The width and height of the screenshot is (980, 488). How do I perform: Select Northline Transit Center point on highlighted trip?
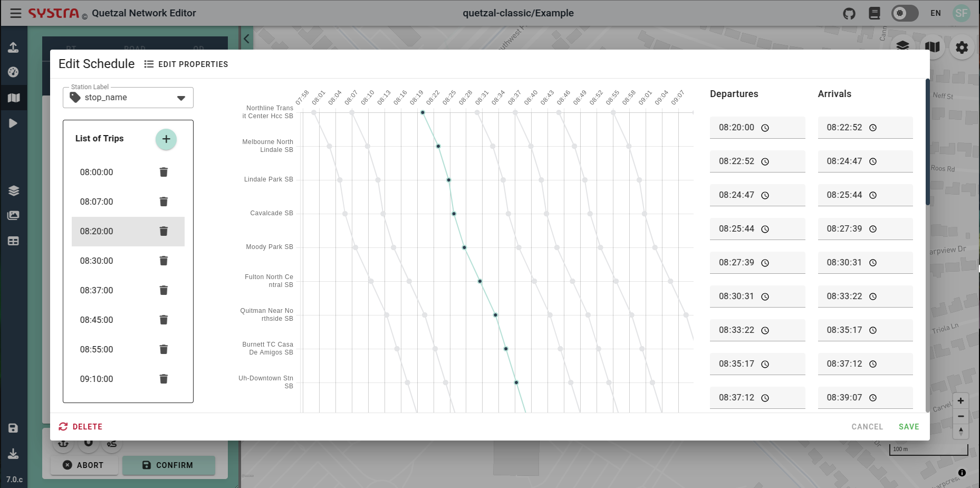point(422,112)
